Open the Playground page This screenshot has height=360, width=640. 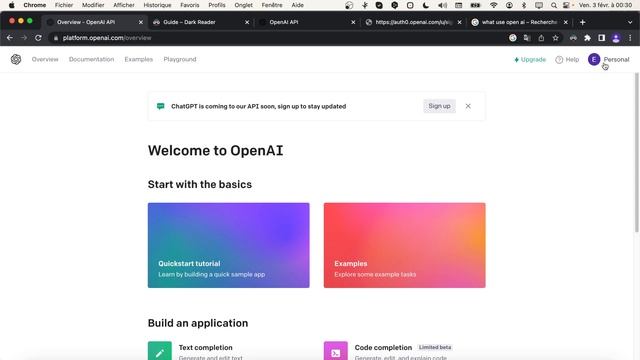coord(180,60)
